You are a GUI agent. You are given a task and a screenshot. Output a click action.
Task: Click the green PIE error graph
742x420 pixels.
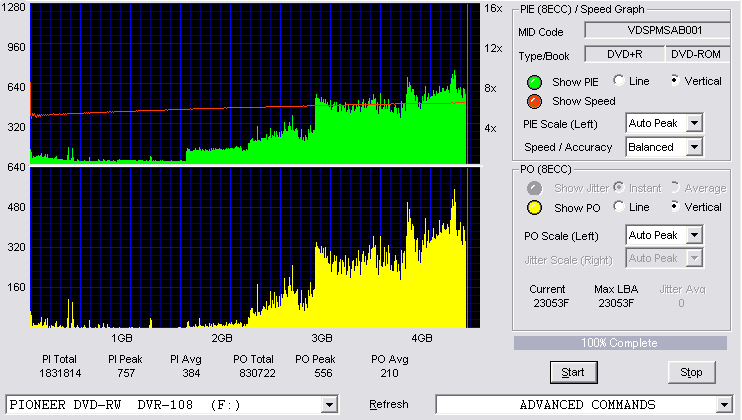[x=255, y=84]
